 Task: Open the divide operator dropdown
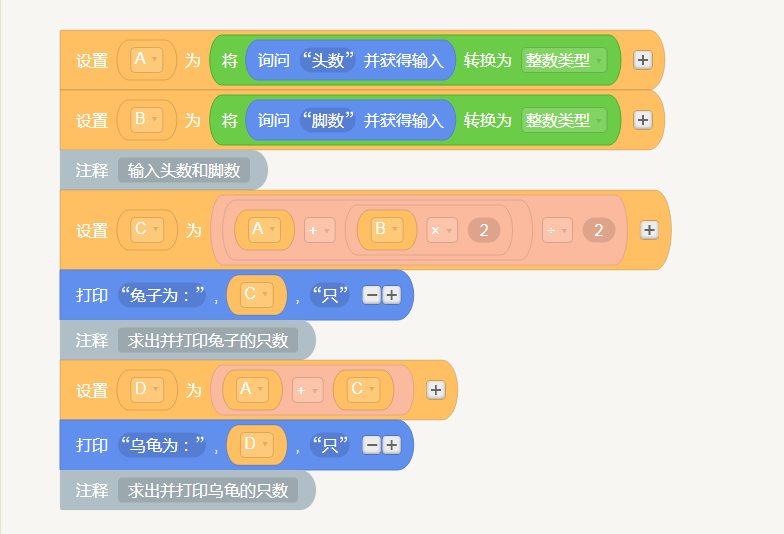[557, 230]
